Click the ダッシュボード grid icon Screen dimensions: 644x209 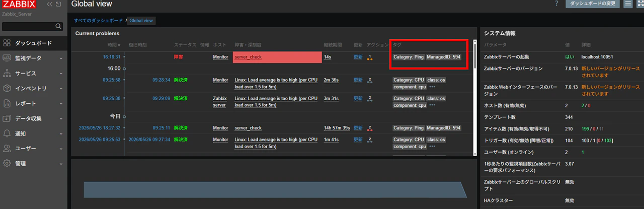(7, 43)
